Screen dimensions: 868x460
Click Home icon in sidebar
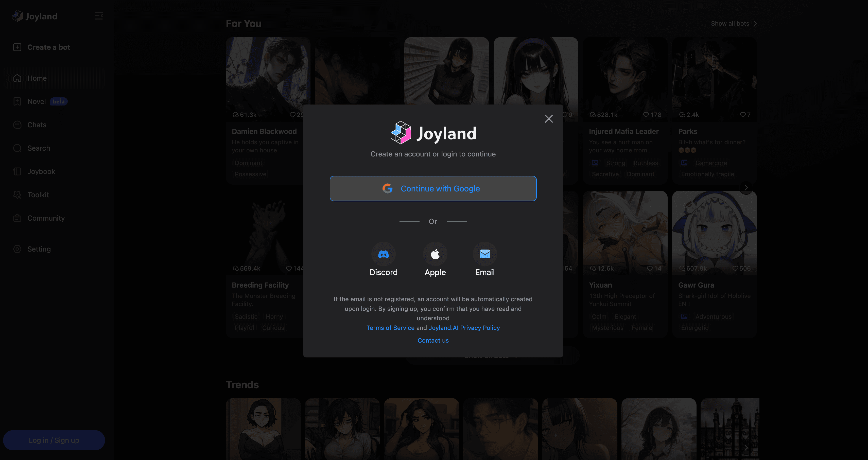tap(17, 78)
